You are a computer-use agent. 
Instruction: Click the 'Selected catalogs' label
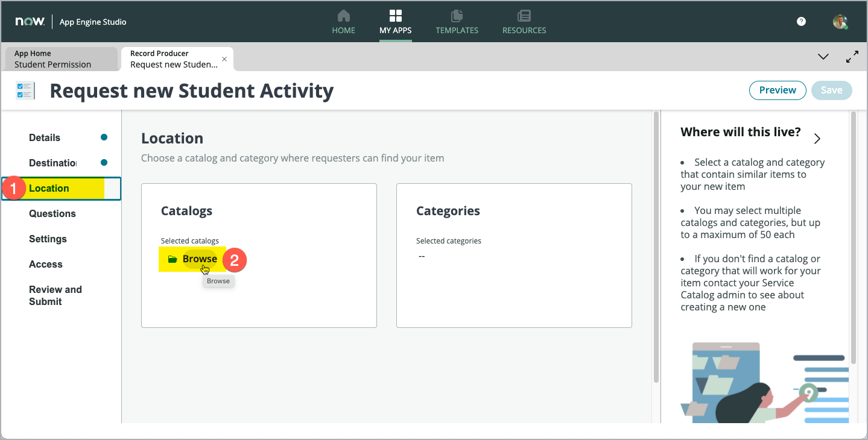point(190,241)
